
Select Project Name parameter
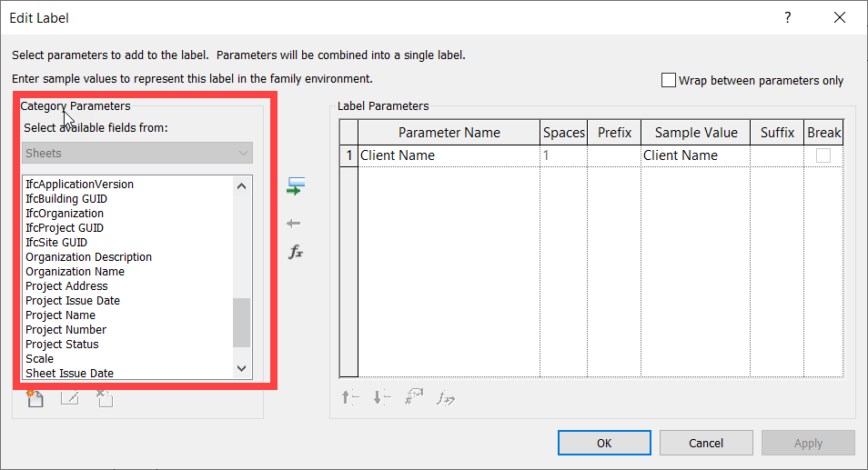[x=60, y=315]
